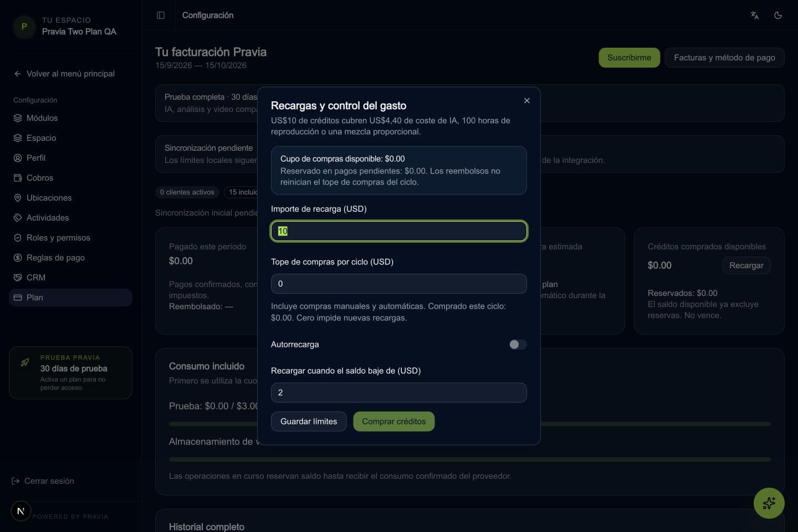Click the Suscribirme button

[x=629, y=58]
